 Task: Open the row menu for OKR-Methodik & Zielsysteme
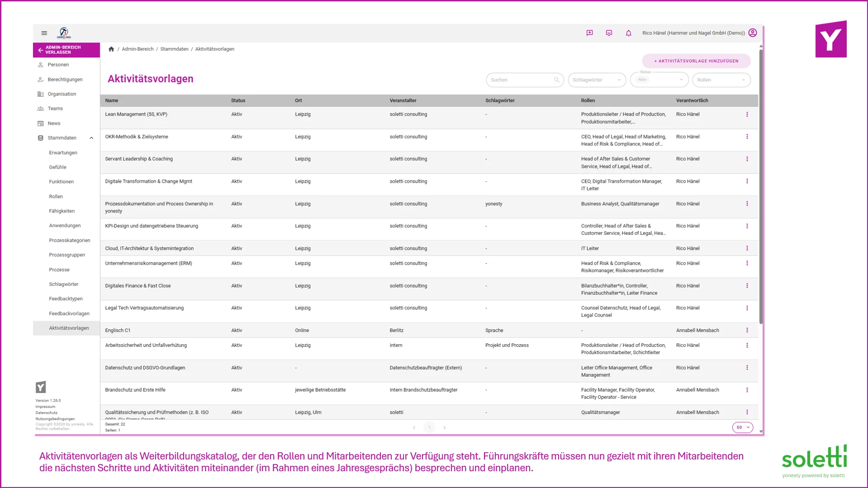(x=747, y=137)
